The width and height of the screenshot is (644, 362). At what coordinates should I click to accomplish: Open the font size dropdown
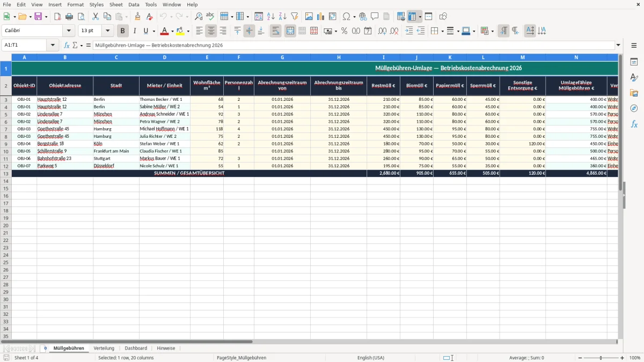[108, 31]
